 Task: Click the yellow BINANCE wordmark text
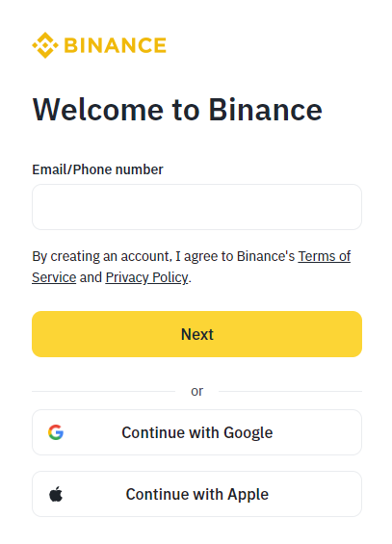[x=116, y=45]
